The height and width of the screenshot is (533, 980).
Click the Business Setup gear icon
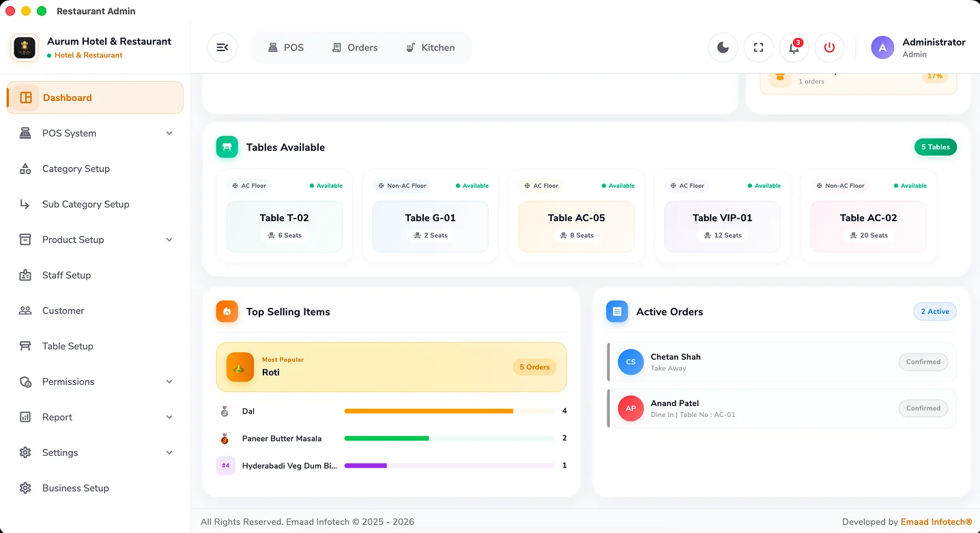click(x=25, y=488)
